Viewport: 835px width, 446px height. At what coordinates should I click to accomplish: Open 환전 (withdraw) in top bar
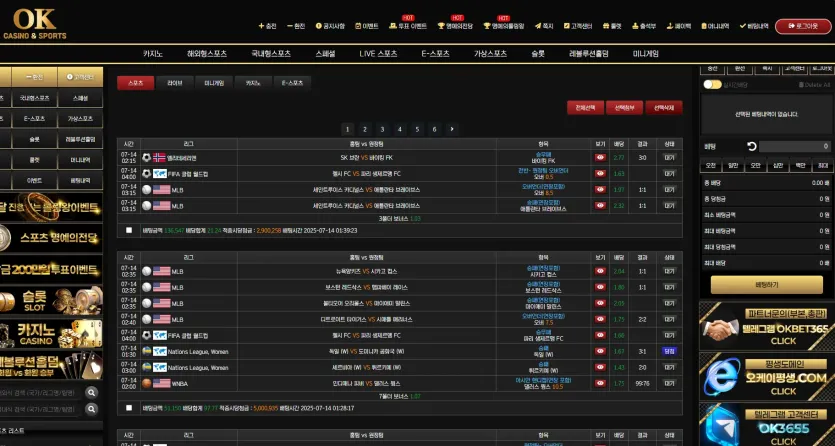click(x=296, y=26)
